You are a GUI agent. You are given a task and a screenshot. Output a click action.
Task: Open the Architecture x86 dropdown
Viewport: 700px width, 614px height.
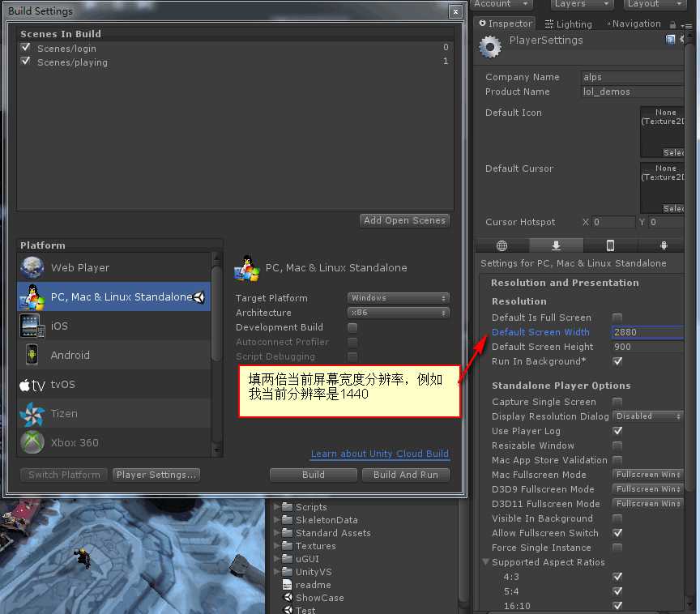coord(399,313)
